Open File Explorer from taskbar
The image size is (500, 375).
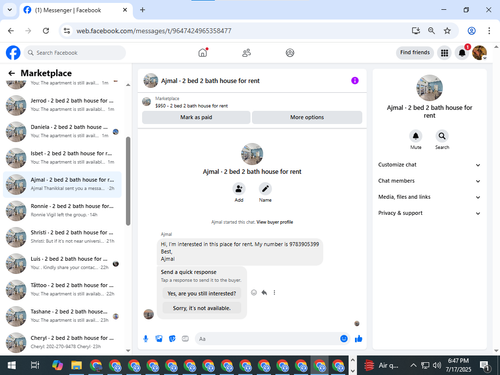(x=76, y=365)
